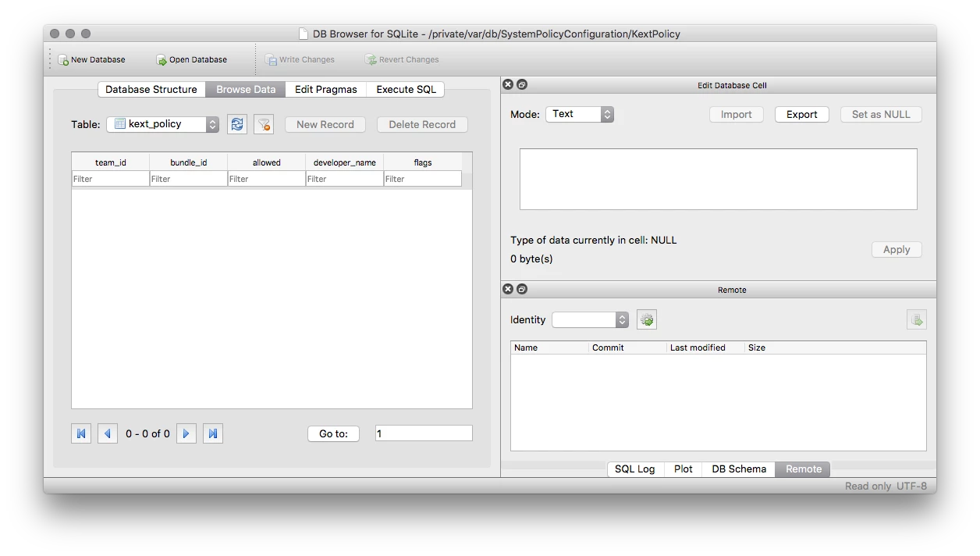Sort by the team_id column header
980x556 pixels.
(x=111, y=162)
